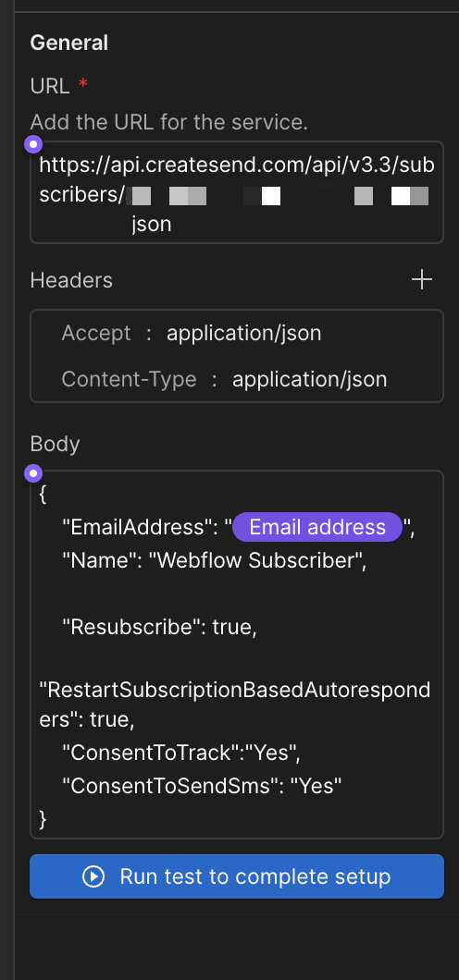
Task: Click the Name line in Body editor
Action: click(214, 560)
